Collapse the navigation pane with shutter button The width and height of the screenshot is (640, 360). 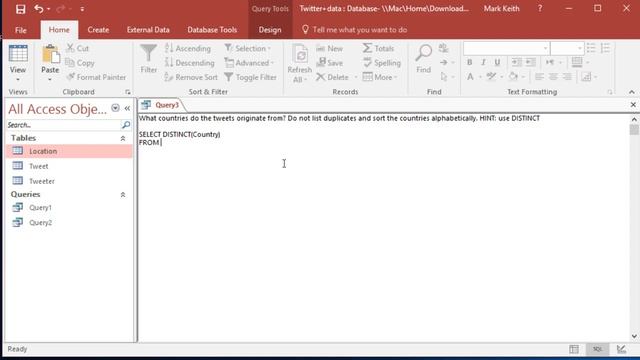[x=127, y=108]
